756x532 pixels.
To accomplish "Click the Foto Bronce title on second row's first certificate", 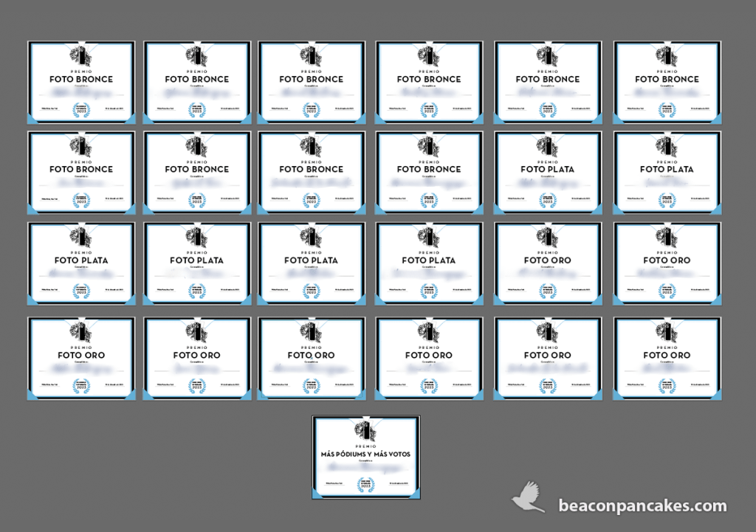I will click(81, 169).
